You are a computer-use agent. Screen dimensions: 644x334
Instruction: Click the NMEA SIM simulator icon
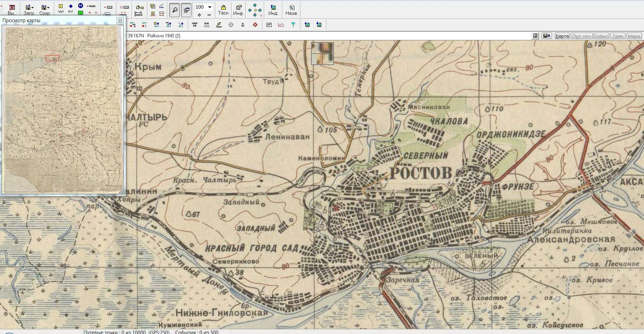pos(194,25)
